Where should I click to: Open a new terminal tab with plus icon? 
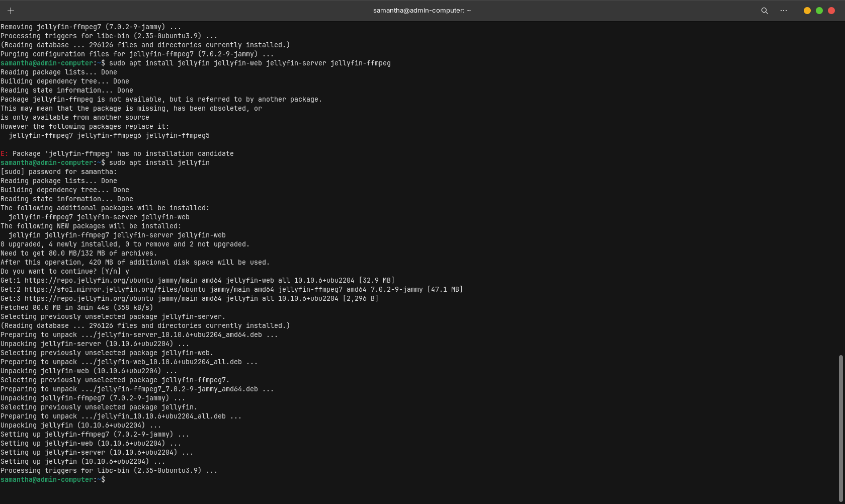[11, 11]
